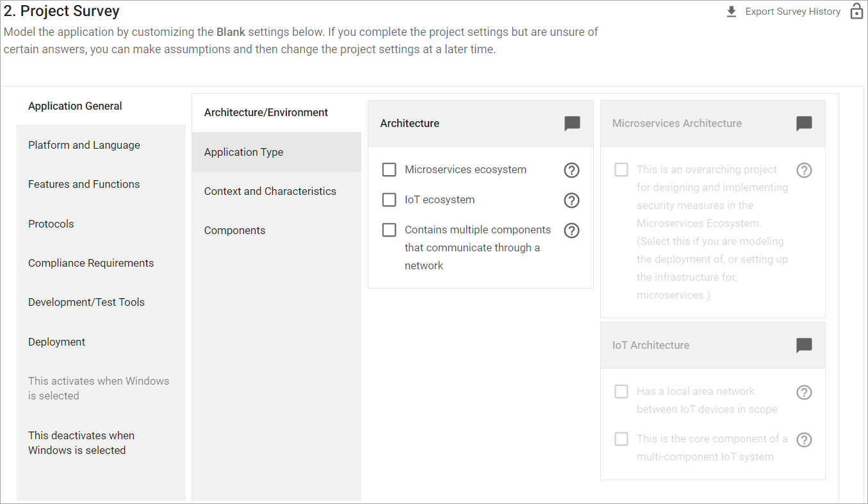Viewport: 868px width, 504px height.
Task: Check the Microservices ecosystem checkbox
Action: 389,169
